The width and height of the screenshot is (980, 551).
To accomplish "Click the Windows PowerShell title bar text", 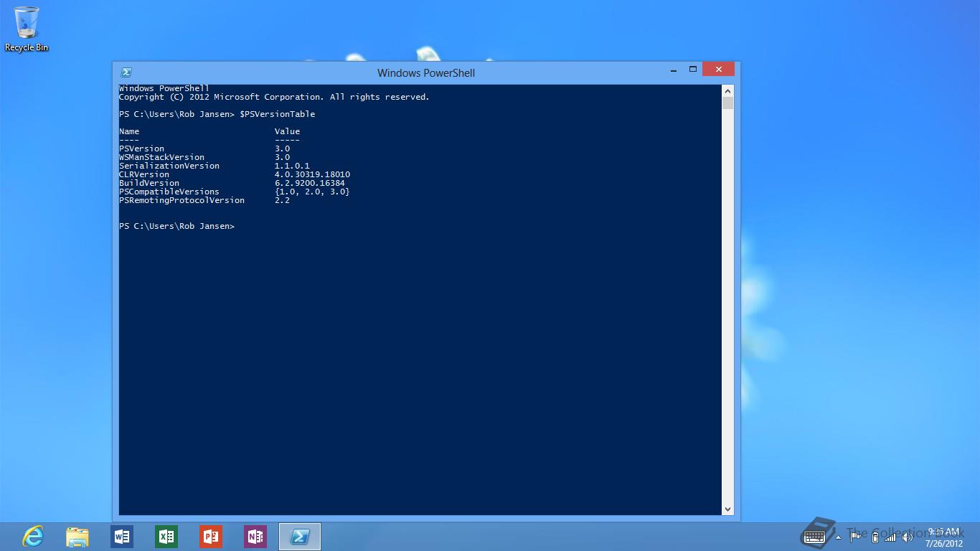I will point(426,72).
